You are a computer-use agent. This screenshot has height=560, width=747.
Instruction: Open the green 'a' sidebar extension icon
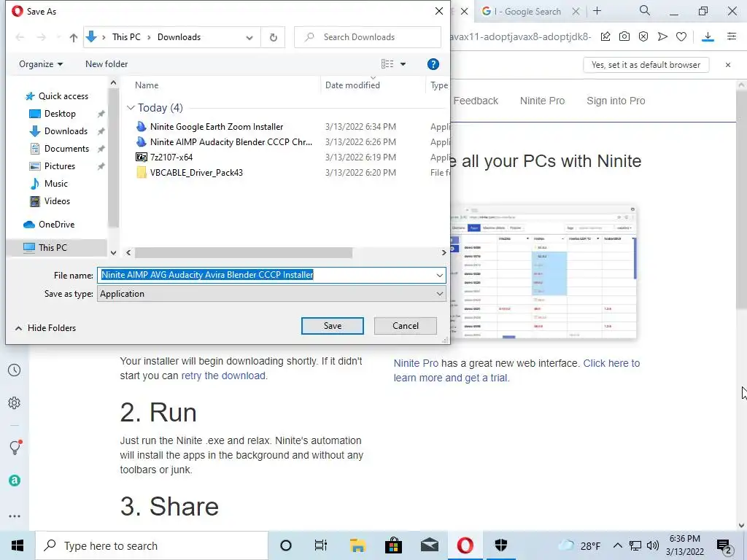(15, 481)
